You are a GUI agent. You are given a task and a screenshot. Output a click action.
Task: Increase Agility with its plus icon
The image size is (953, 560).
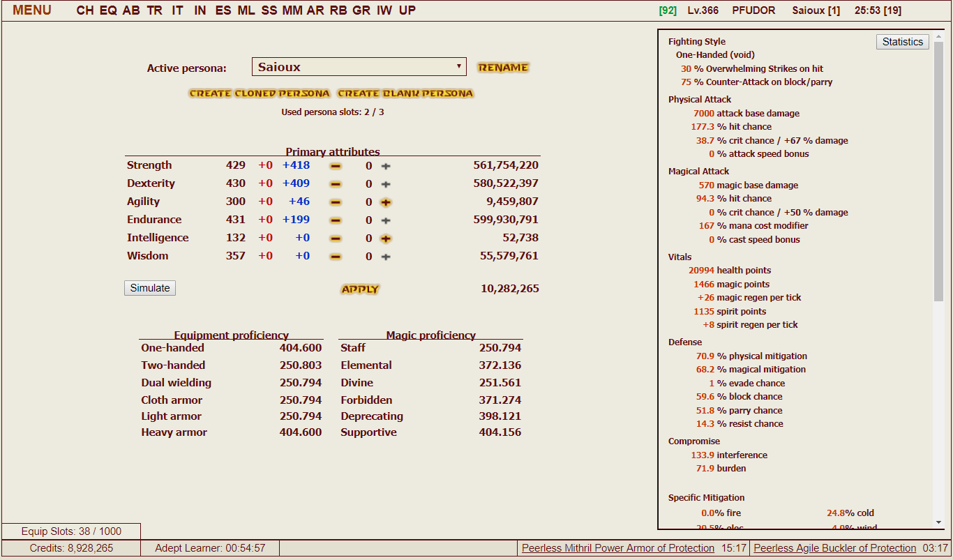(x=386, y=202)
